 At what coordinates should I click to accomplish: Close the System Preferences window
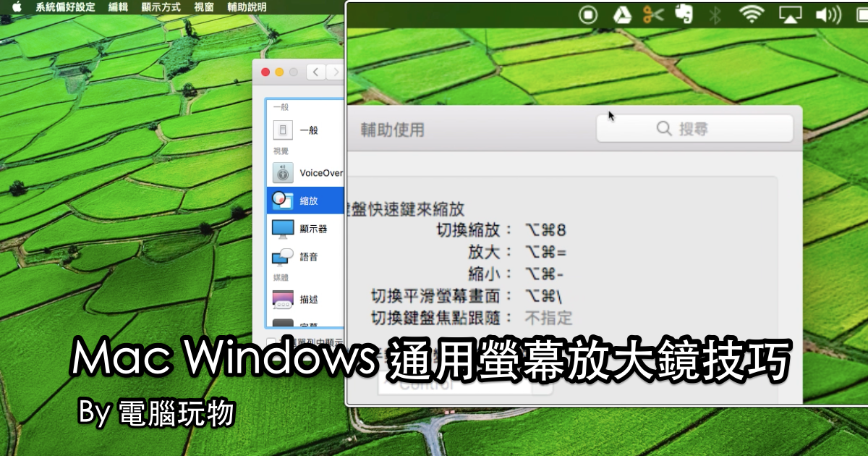(265, 72)
